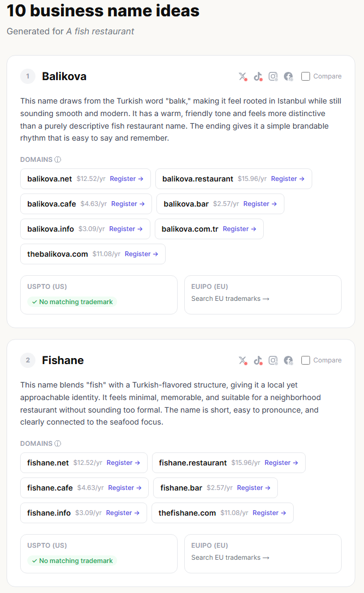The height and width of the screenshot is (593, 364).
Task: Check Instagram availability for Fishane
Action: pos(273,360)
